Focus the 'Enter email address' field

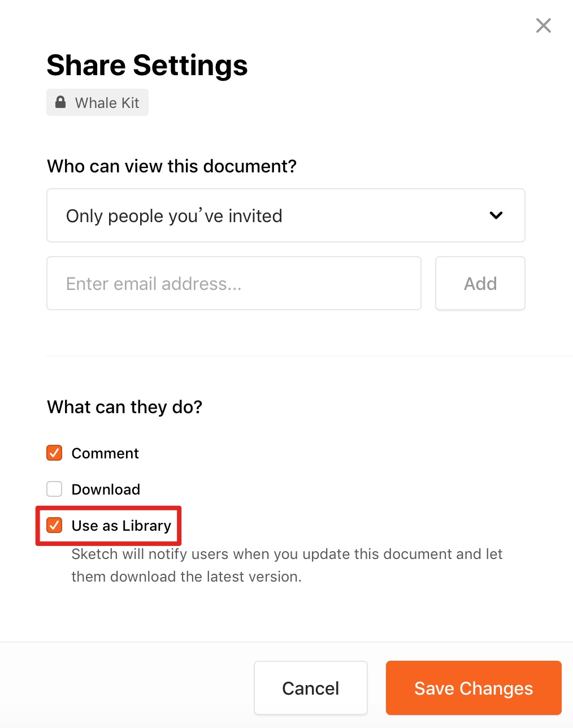point(234,283)
